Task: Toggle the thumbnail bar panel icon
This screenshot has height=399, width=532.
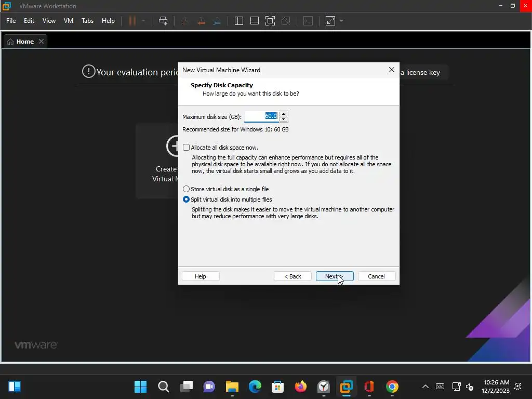Action: [255, 21]
